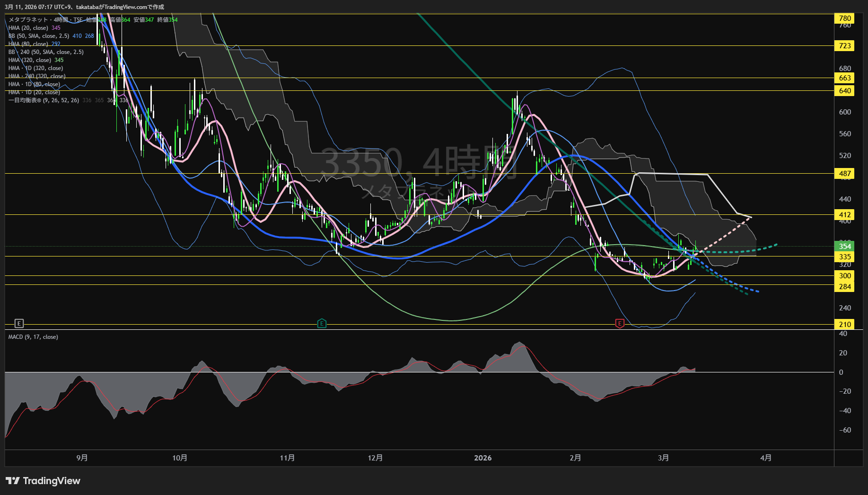The image size is (868, 495).
Task: Select the 210 yellow price level label
Action: 844,325
